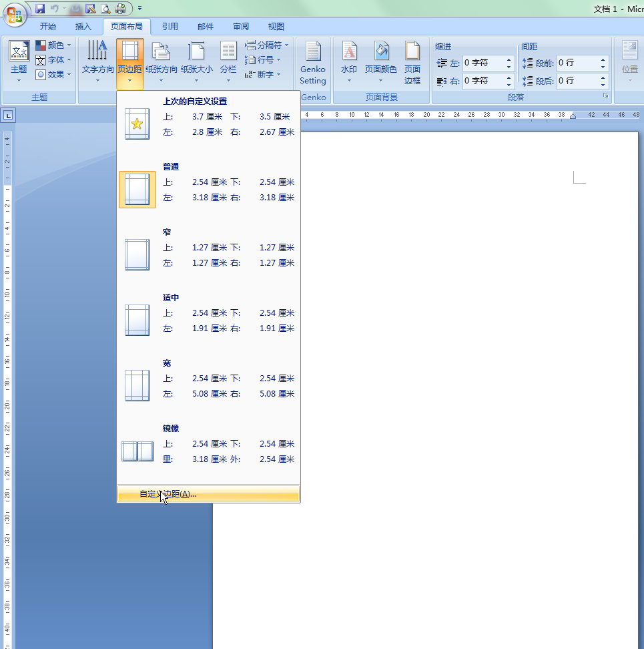Click the tab selector L button on ruler
Screen dimensions: 644x649
click(8, 116)
